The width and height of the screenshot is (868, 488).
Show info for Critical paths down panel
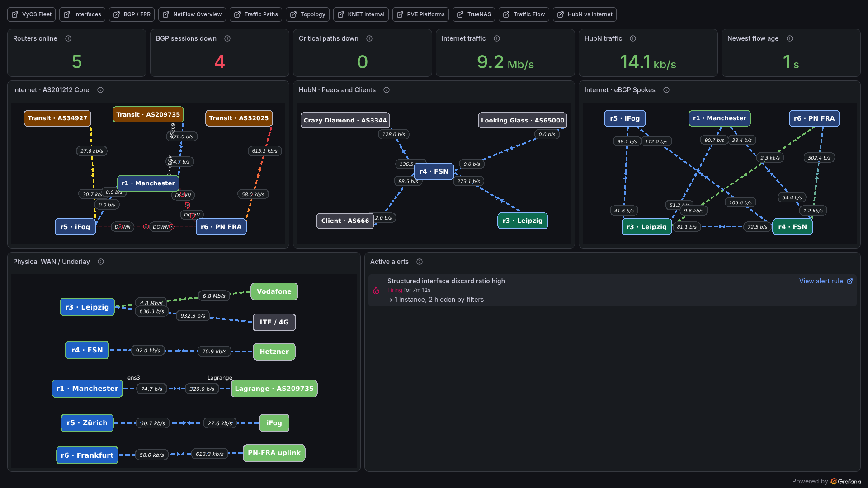pyautogui.click(x=369, y=38)
